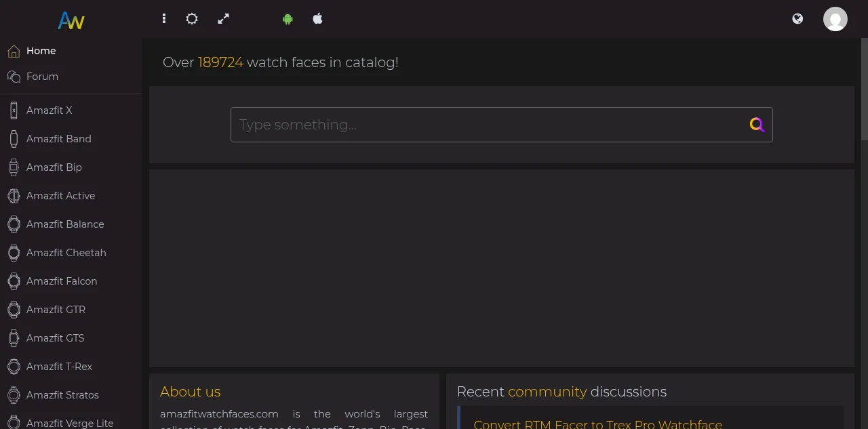The image size is (868, 429).
Task: Open the Android app link icon
Action: click(x=288, y=19)
